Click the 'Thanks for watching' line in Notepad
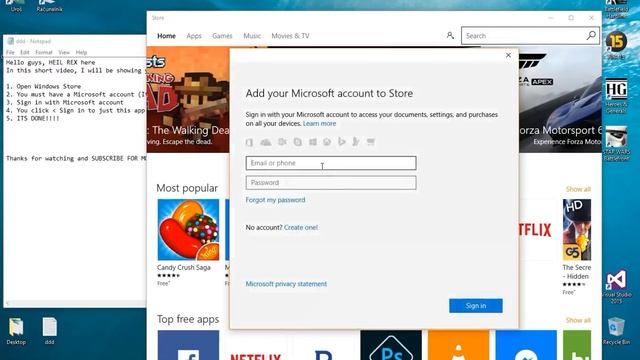 click(76, 158)
